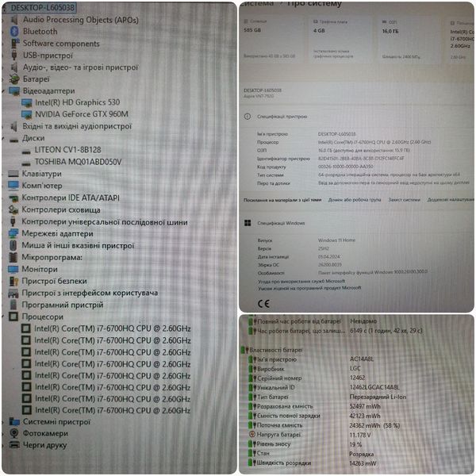Collapse the Процесори branch
476x476 pixels.
(x=4, y=317)
